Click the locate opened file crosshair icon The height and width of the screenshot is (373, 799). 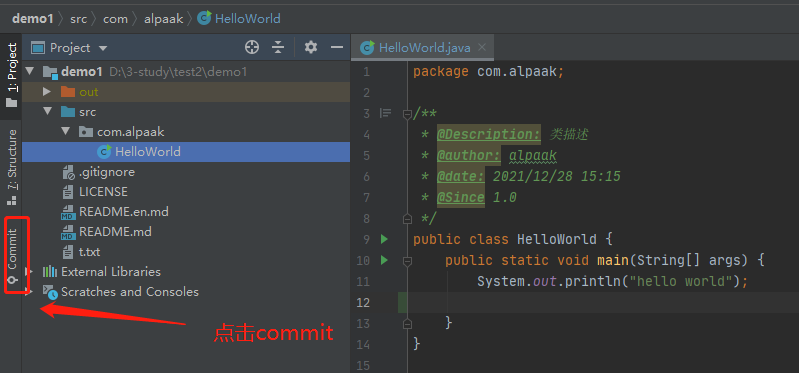coord(252,47)
